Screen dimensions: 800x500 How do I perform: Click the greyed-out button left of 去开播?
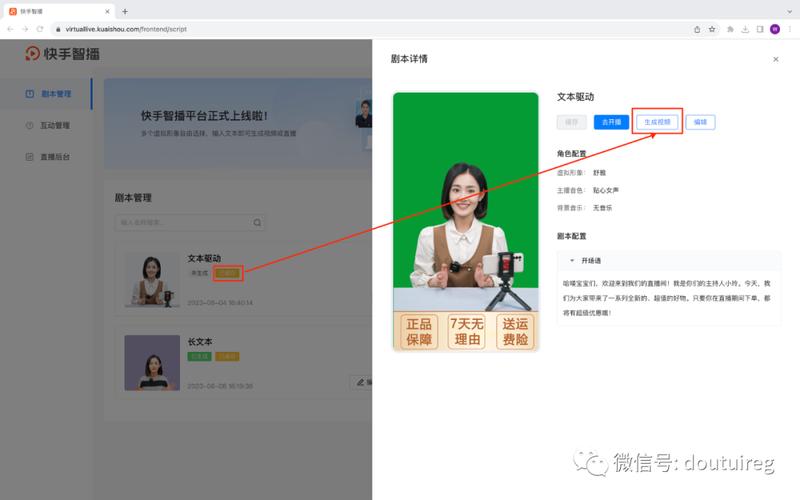click(x=571, y=122)
